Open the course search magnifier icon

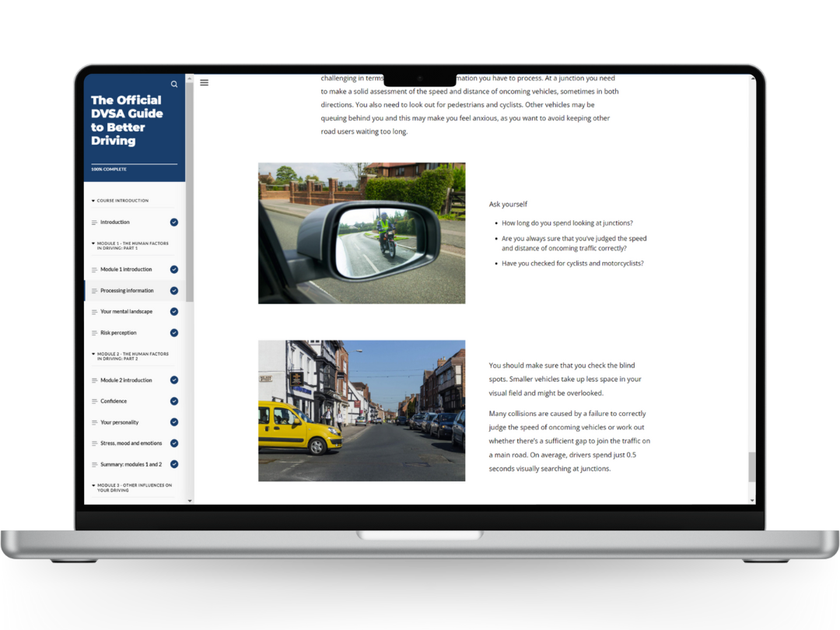click(174, 84)
